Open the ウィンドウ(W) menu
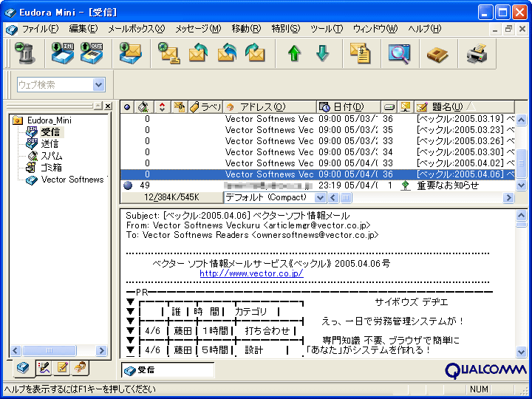This screenshot has height=399, width=532. (375, 29)
